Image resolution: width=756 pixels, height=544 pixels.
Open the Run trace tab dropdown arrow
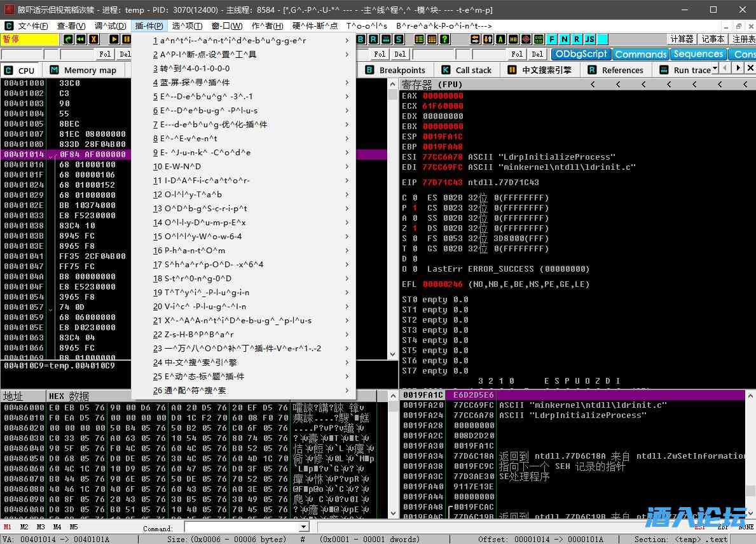click(715, 69)
